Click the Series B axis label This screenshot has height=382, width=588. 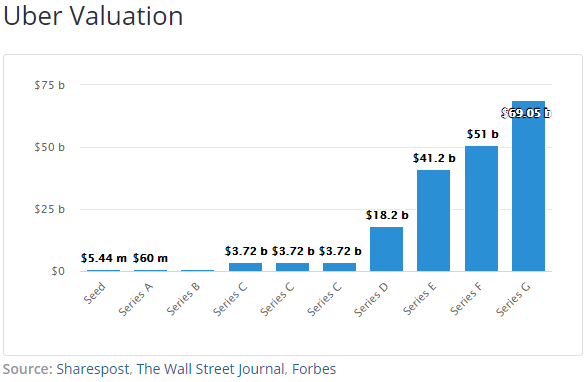click(183, 299)
